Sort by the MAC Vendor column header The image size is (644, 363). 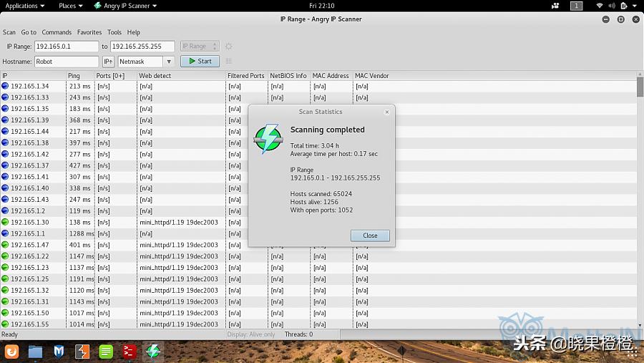pos(494,76)
